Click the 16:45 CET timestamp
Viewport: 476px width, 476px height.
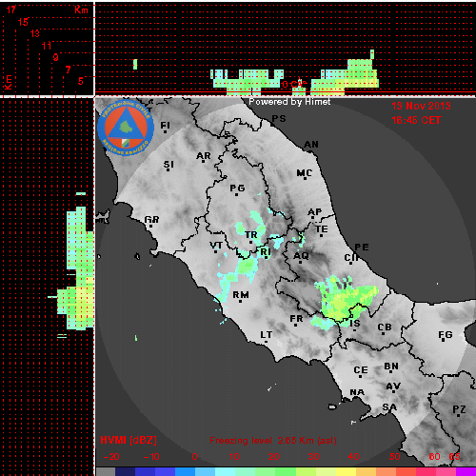coord(416,120)
